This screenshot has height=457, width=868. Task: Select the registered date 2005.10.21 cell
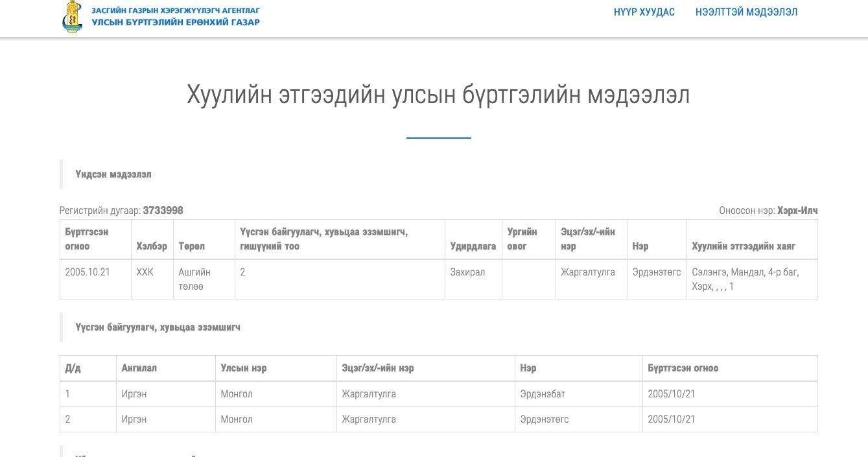point(88,272)
